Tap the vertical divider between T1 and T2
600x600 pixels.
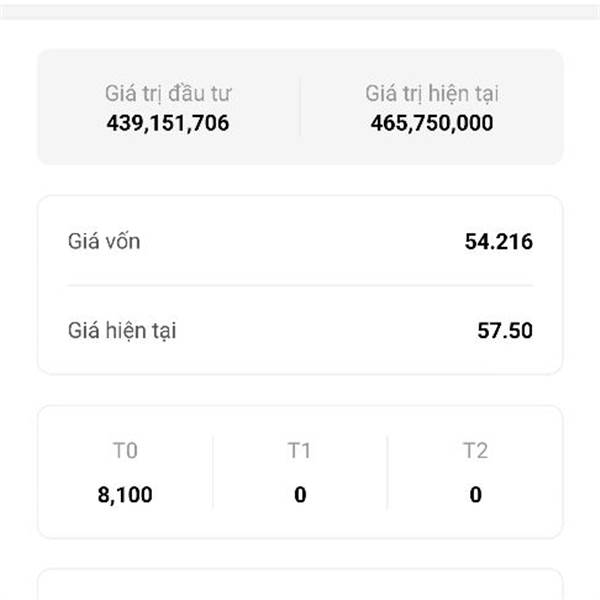(388, 472)
